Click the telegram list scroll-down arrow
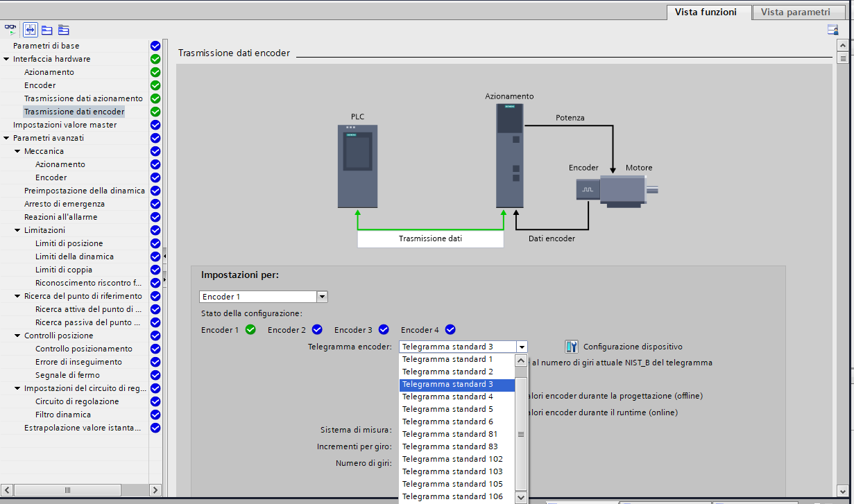Screen dimensions: 854x504 [521, 497]
